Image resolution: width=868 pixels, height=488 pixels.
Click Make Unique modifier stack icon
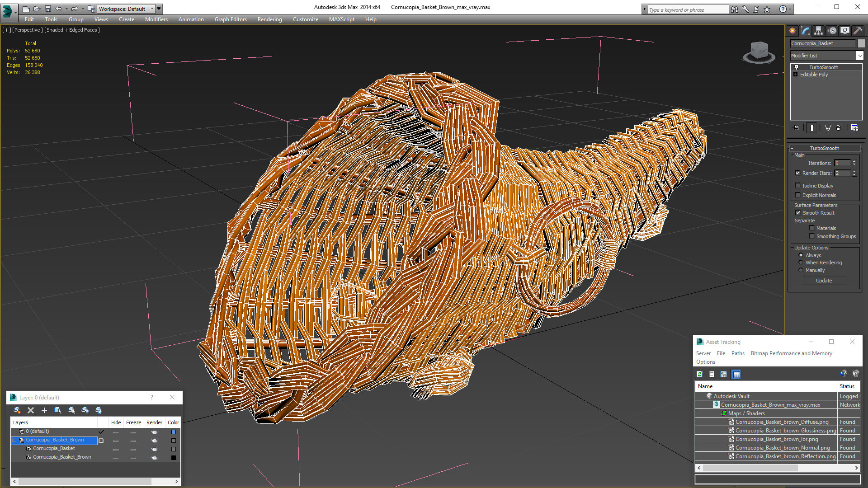(828, 128)
